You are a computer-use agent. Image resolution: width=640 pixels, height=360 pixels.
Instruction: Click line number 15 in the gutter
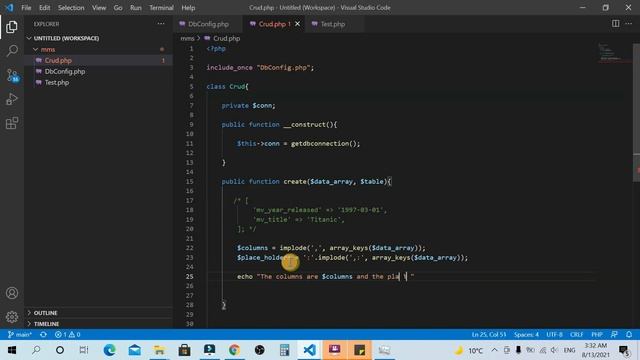(189, 181)
